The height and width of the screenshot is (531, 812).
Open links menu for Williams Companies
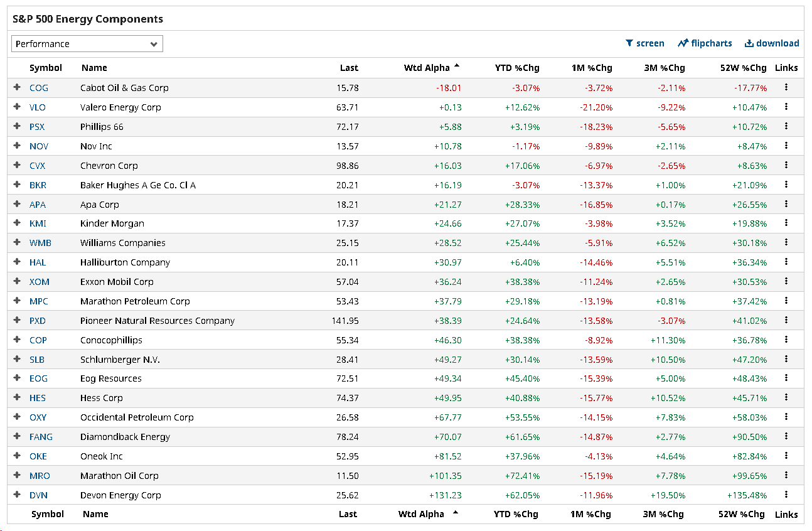[x=786, y=243]
